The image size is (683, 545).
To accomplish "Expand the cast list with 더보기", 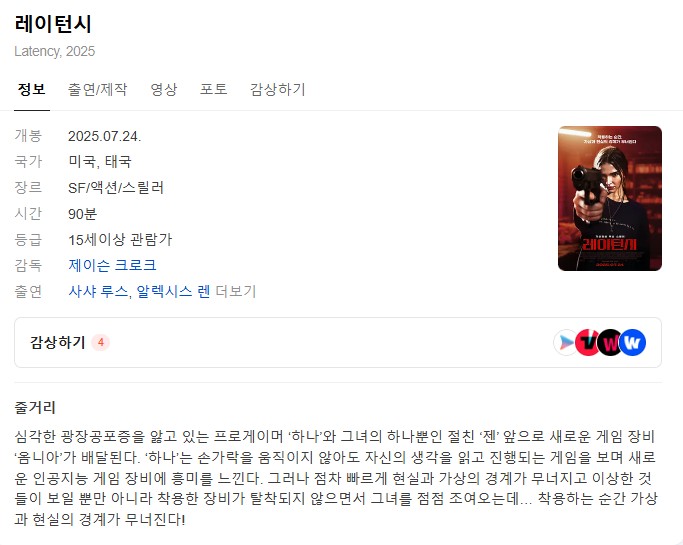I will 236,291.
